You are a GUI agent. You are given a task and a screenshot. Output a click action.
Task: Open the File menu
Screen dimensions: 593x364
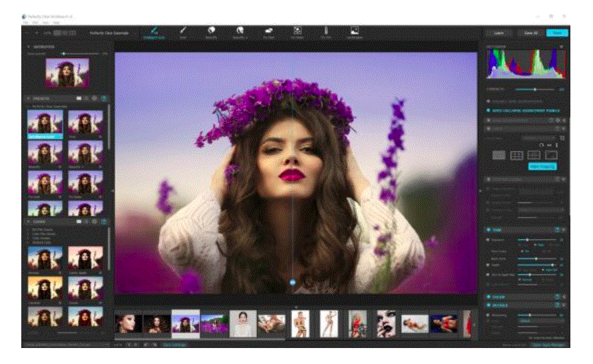(x=25, y=23)
